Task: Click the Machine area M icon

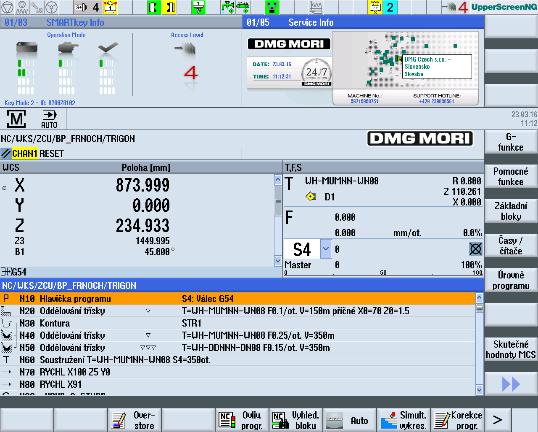Action: tap(16, 119)
